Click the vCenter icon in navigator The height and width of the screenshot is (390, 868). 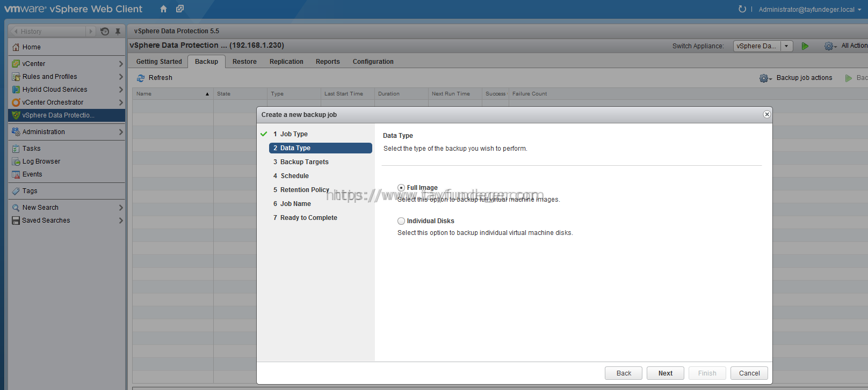pyautogui.click(x=16, y=64)
